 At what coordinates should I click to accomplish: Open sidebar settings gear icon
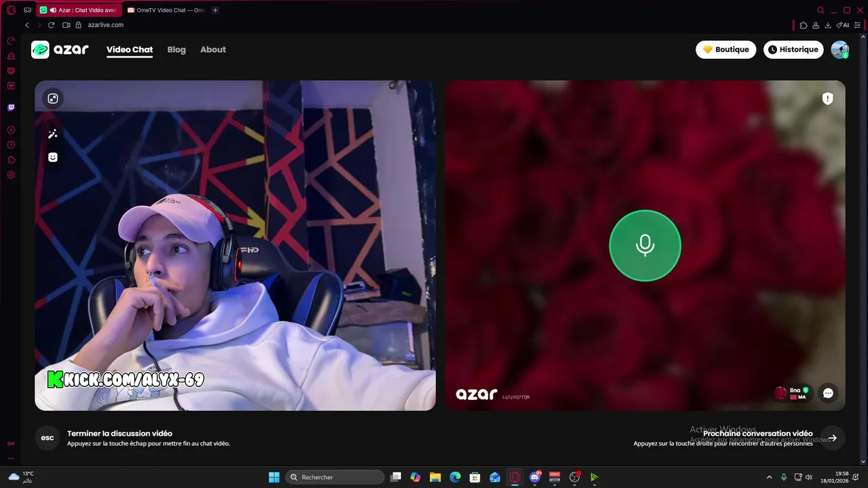coord(11,175)
